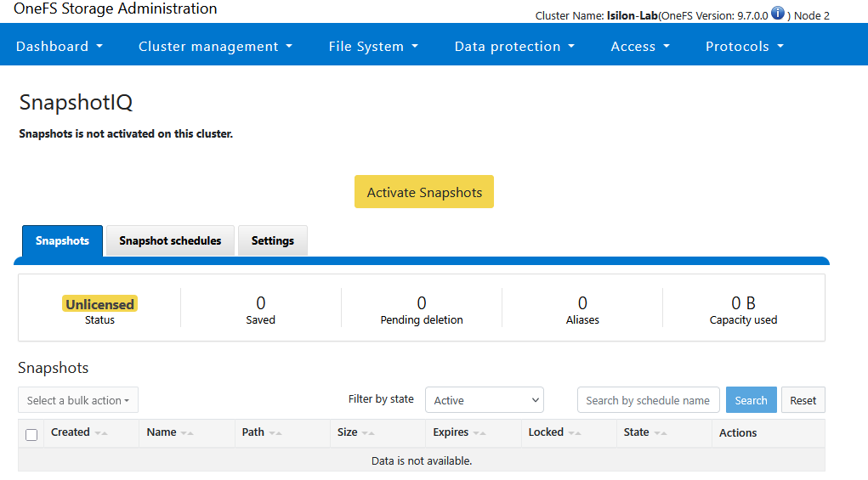Open the Data protection menu
The width and height of the screenshot is (868, 480).
[514, 47]
